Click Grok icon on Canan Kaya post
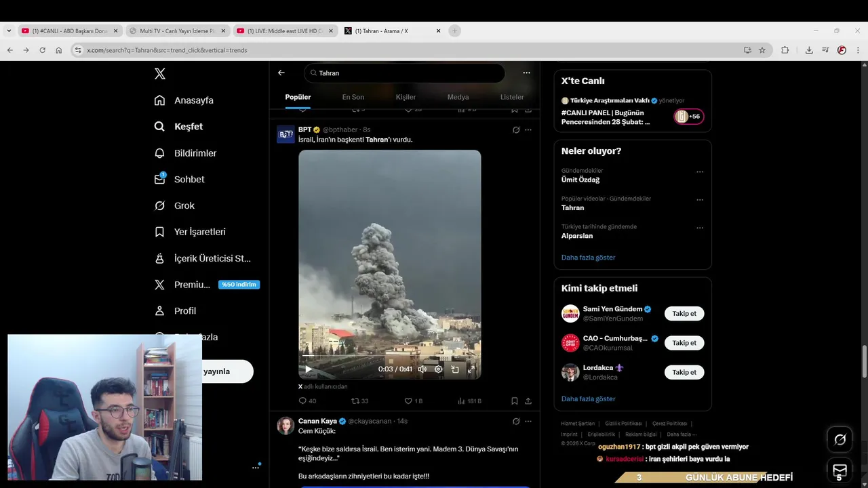868x488 pixels. (x=516, y=421)
